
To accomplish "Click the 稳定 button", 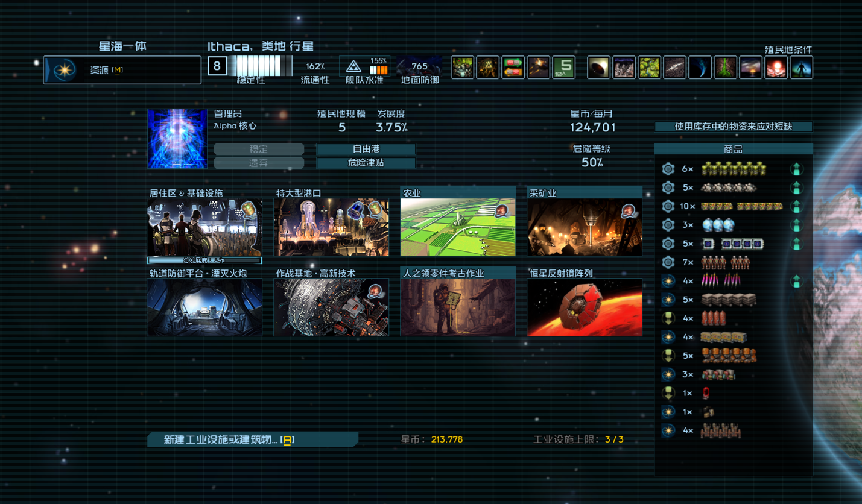I will [259, 149].
